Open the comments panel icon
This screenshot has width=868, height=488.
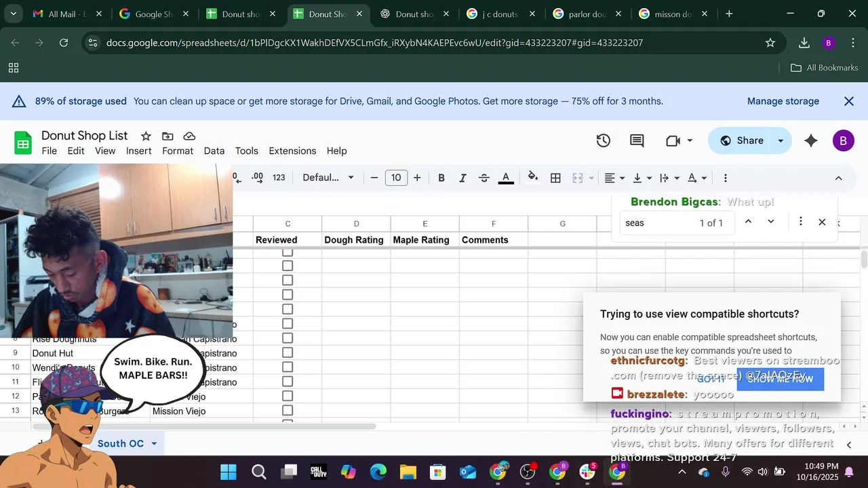click(x=637, y=140)
